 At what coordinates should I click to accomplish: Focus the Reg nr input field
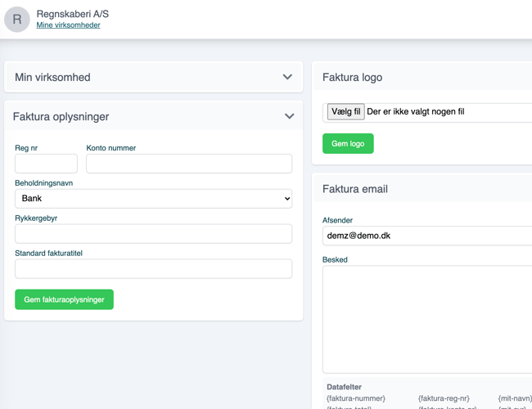tap(46, 163)
